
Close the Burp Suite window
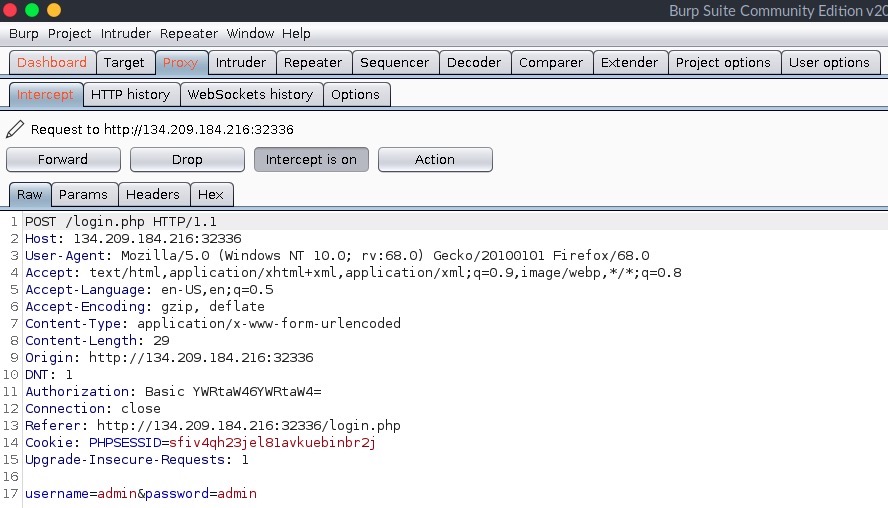(10, 10)
